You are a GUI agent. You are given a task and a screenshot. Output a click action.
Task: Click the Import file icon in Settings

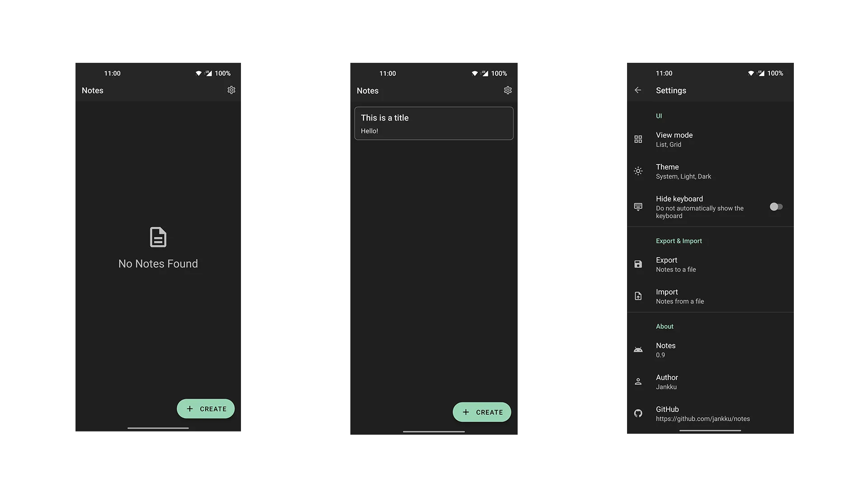[x=638, y=296]
